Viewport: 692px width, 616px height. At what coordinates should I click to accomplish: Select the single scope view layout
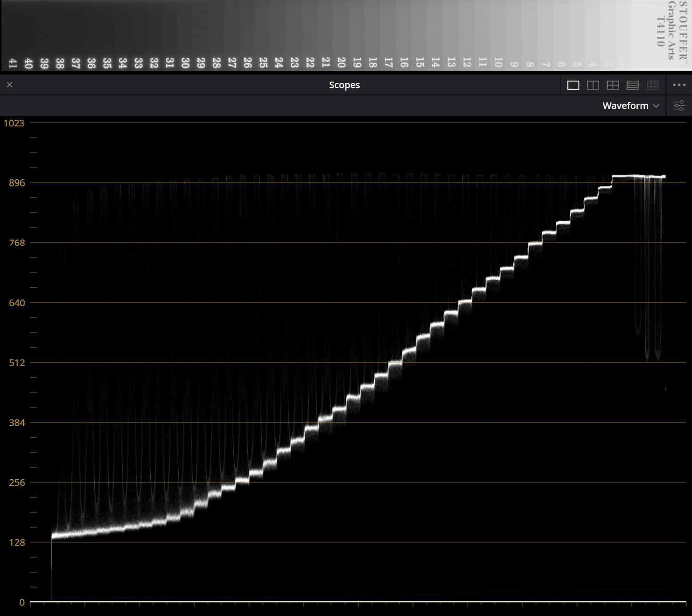pyautogui.click(x=573, y=85)
